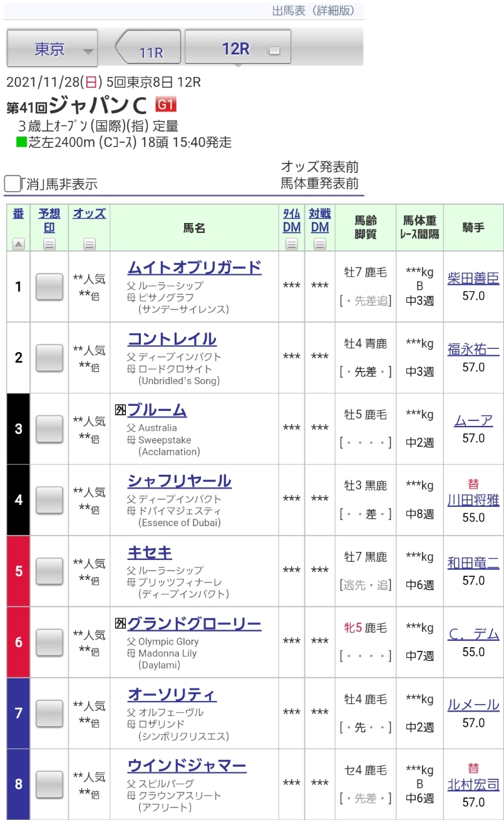Open the 東京 racecourse dropdown
The image size is (504, 820).
pyautogui.click(x=52, y=48)
